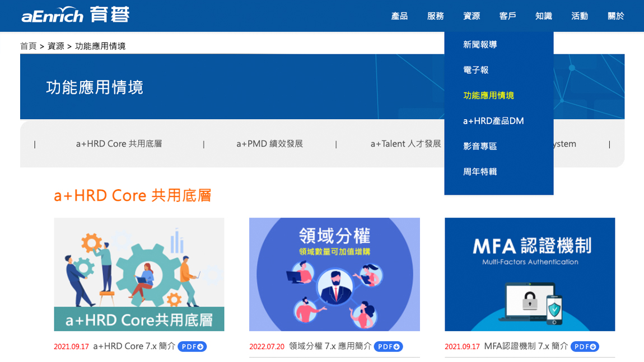644x362 pixels.
Task: Open the 領域分權 thumbnail image
Action: 334,274
